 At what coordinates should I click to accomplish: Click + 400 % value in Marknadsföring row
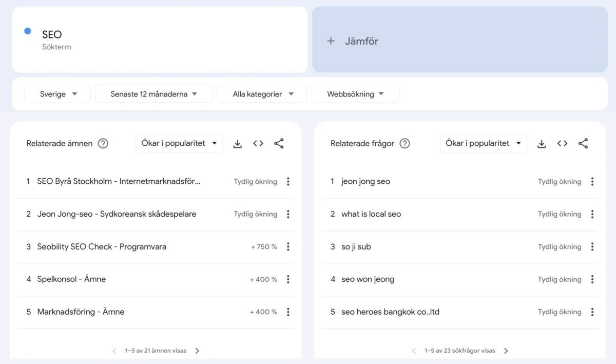coord(263,312)
